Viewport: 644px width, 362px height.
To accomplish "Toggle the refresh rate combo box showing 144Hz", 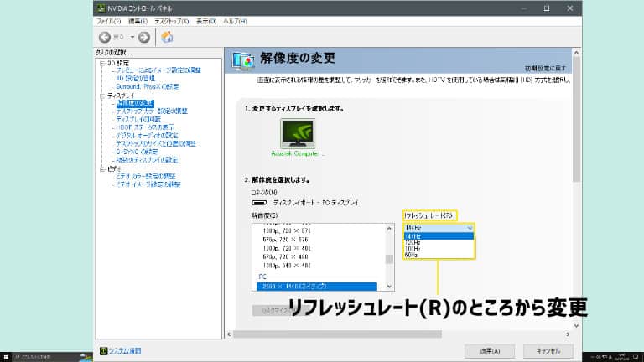I will point(439,228).
